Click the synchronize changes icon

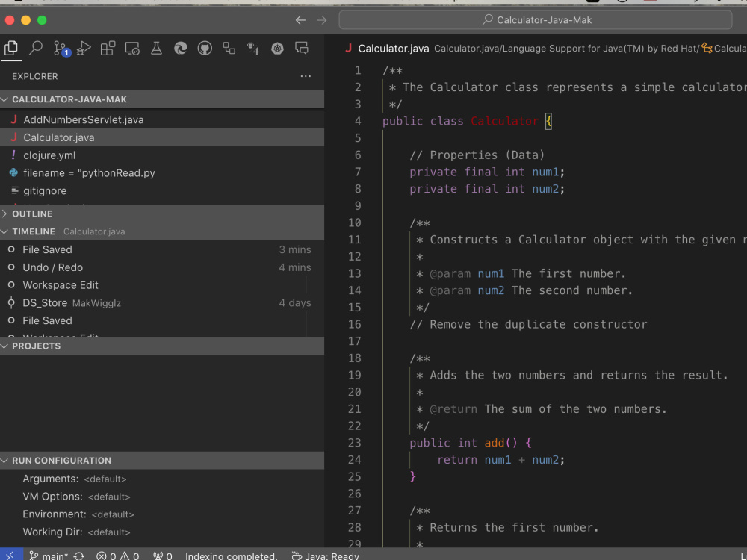click(x=79, y=556)
